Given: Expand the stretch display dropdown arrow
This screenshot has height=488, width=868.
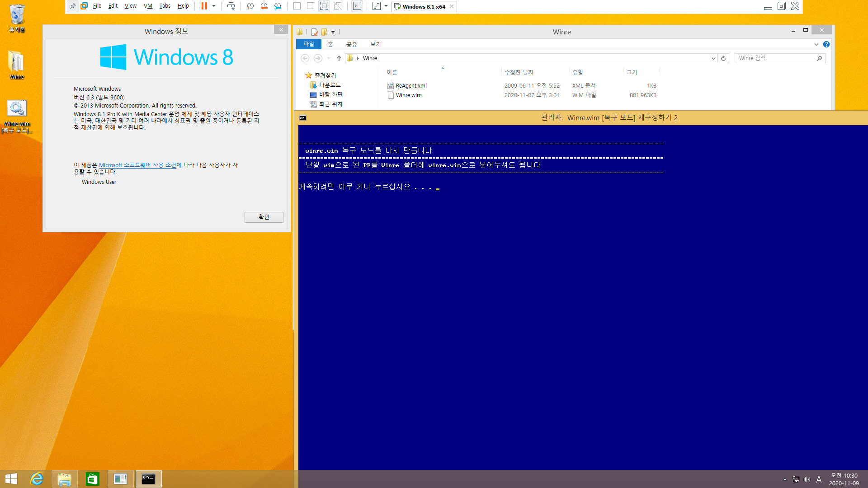Looking at the screenshot, I should [x=386, y=6].
